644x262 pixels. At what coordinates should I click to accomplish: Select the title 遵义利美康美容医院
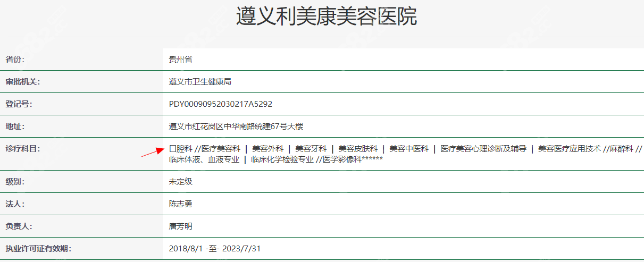pos(327,18)
